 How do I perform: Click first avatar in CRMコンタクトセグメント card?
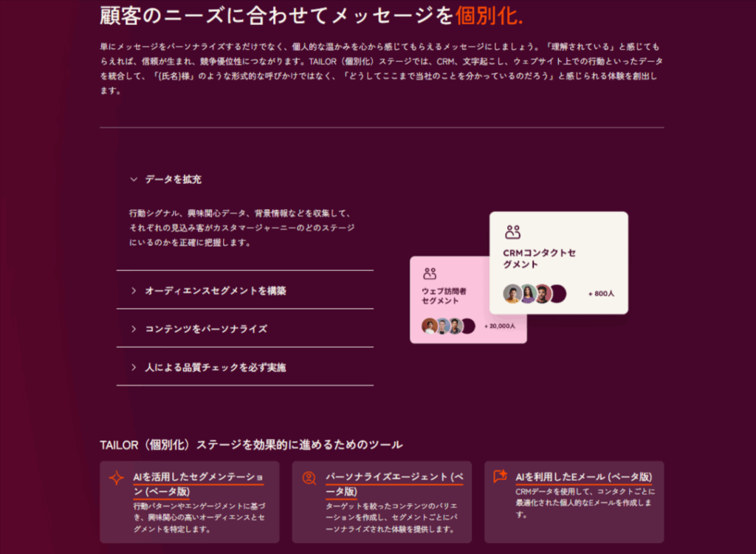coord(512,293)
